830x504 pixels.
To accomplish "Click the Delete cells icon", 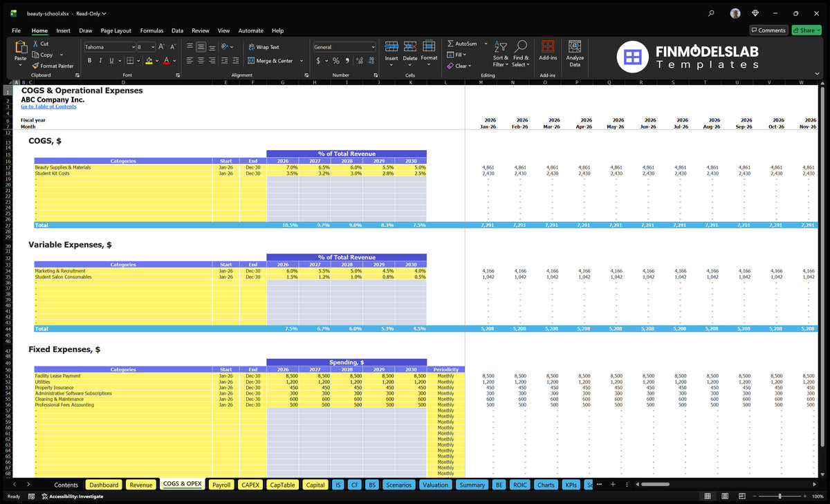I will (x=410, y=46).
